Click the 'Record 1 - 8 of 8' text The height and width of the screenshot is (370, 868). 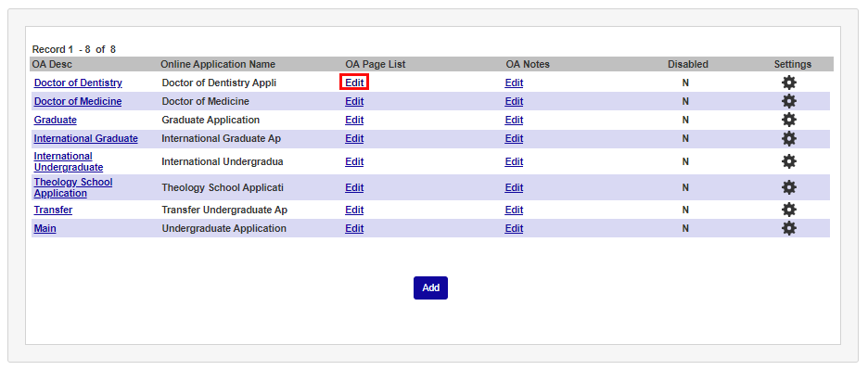tap(74, 49)
